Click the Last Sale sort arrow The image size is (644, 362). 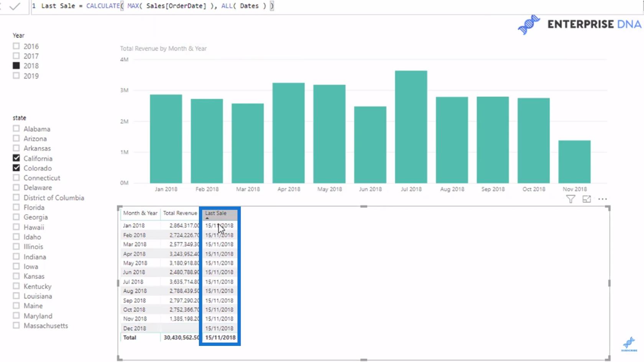pyautogui.click(x=207, y=218)
